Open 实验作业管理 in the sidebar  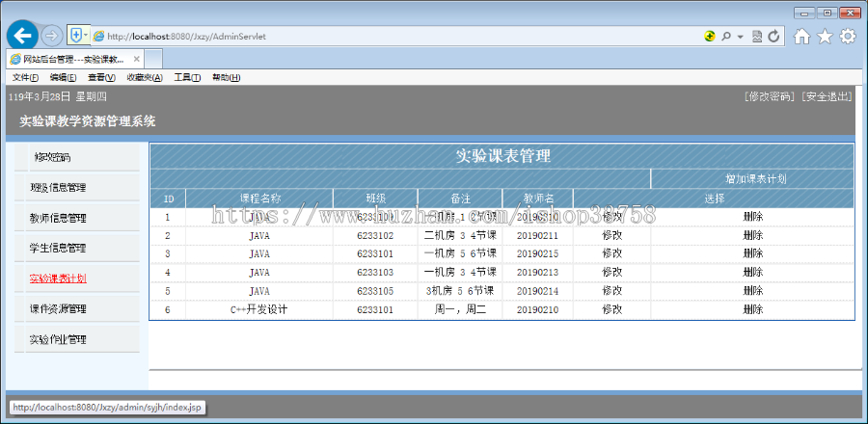pos(58,339)
